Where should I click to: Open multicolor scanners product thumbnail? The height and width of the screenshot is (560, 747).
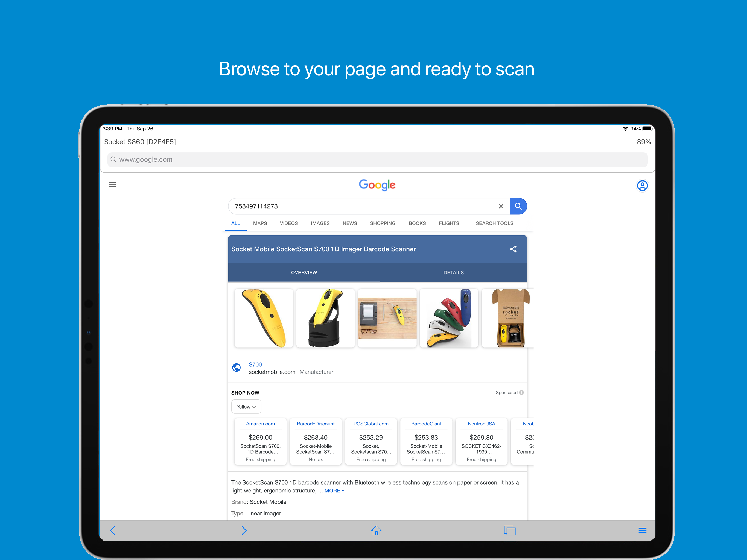click(449, 318)
